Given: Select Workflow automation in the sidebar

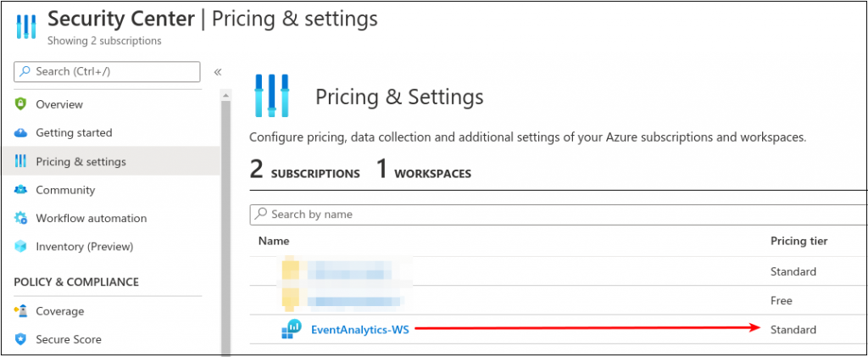Looking at the screenshot, I should coord(91,219).
